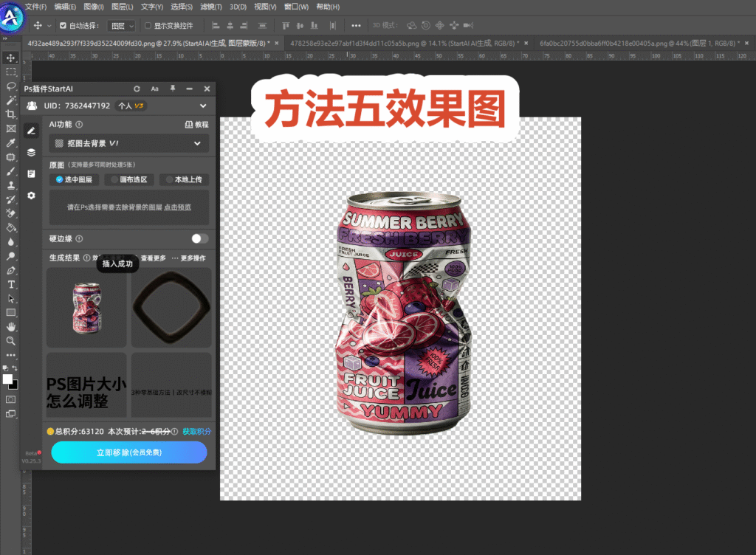This screenshot has width=756, height=555.
Task: Select the 画布选区 radio option
Action: (x=129, y=179)
